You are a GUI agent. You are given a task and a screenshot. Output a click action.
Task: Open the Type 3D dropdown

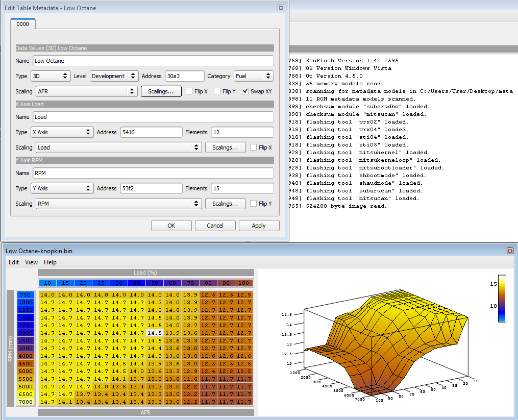[x=50, y=76]
